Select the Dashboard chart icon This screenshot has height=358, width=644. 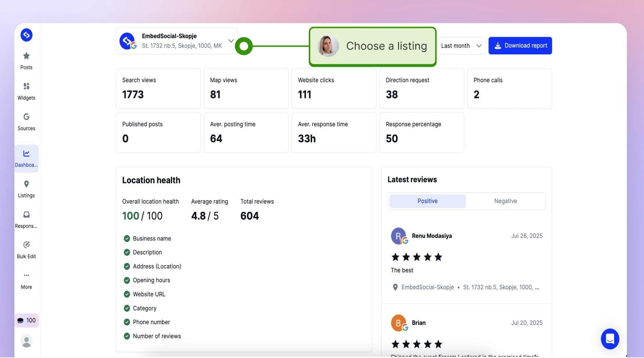click(26, 153)
